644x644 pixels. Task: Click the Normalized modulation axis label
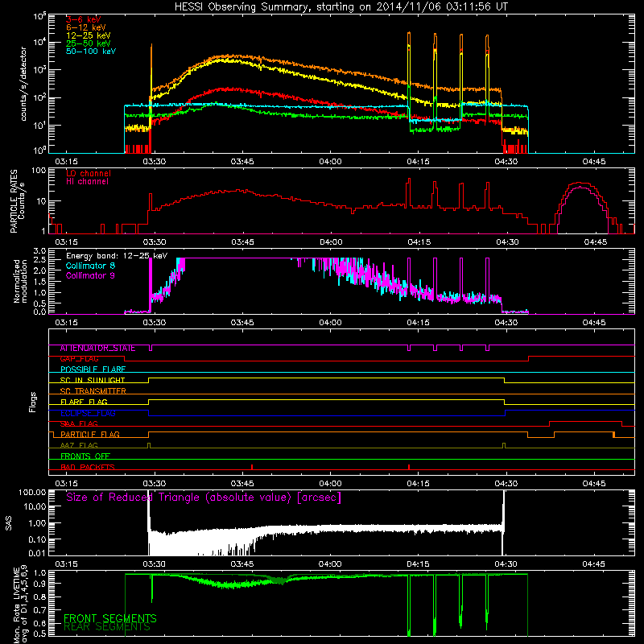click(20, 281)
